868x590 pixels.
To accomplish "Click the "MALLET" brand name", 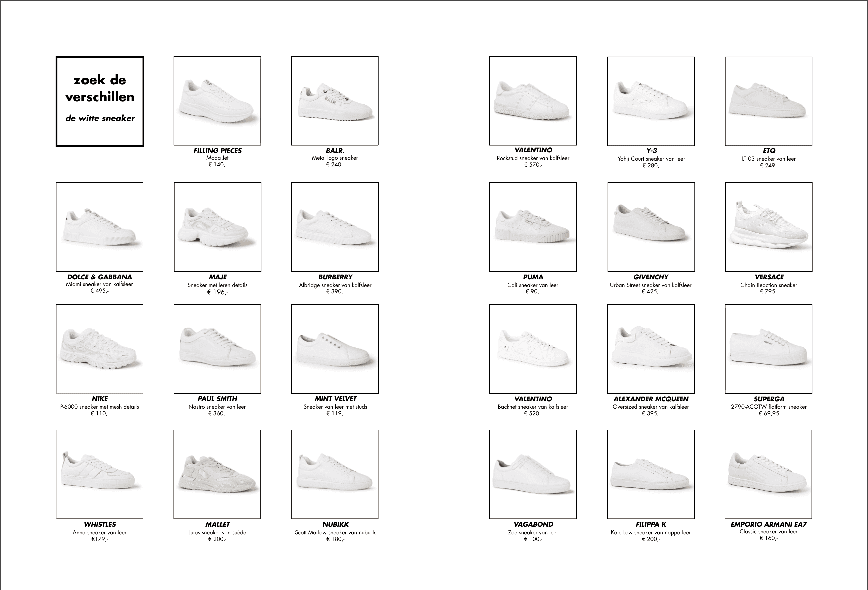I will [217, 524].
